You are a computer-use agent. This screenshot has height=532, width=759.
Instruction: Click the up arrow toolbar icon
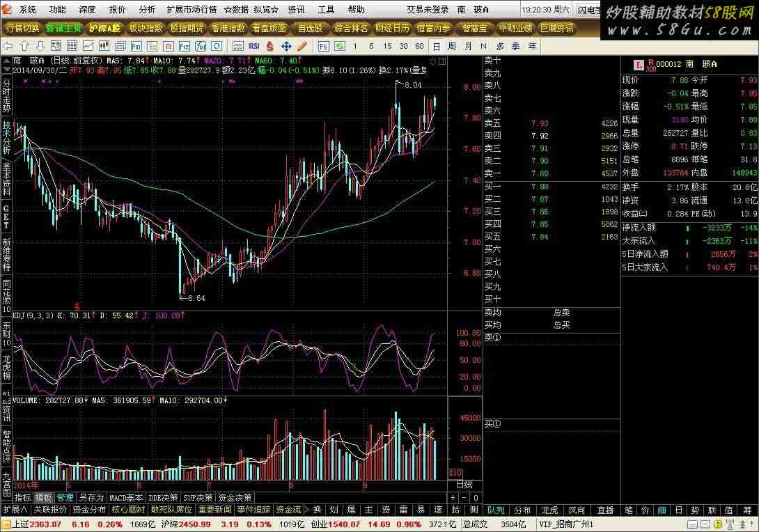(x=24, y=47)
